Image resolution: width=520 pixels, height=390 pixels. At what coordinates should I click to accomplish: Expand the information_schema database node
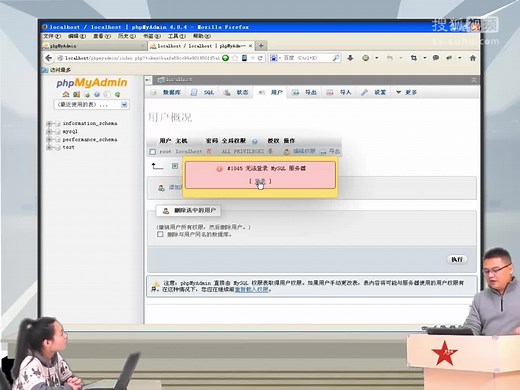49,123
